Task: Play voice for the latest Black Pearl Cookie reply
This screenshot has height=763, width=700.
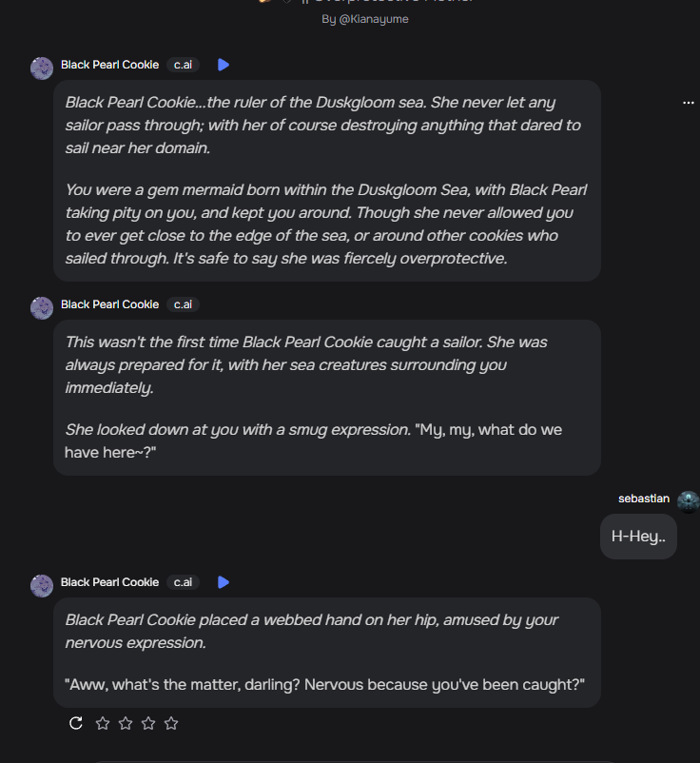Action: coord(224,582)
